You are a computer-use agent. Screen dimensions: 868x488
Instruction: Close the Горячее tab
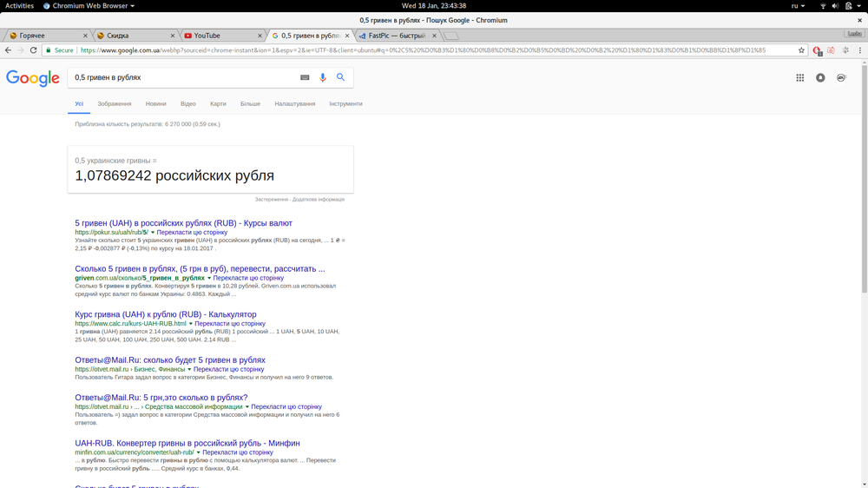click(85, 36)
